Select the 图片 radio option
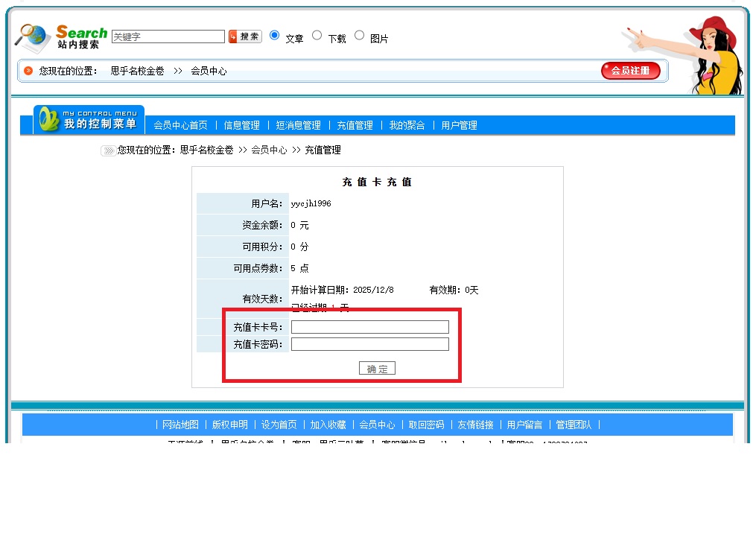Image resolution: width=756 pixels, height=543 pixels. tap(359, 35)
